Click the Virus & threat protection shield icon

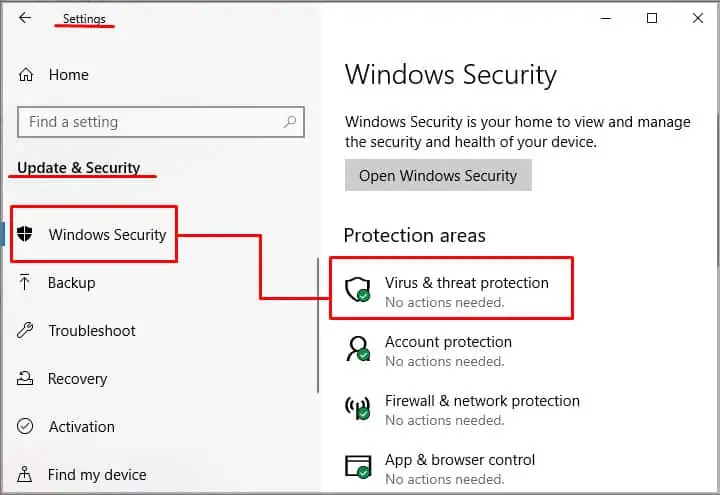[358, 291]
